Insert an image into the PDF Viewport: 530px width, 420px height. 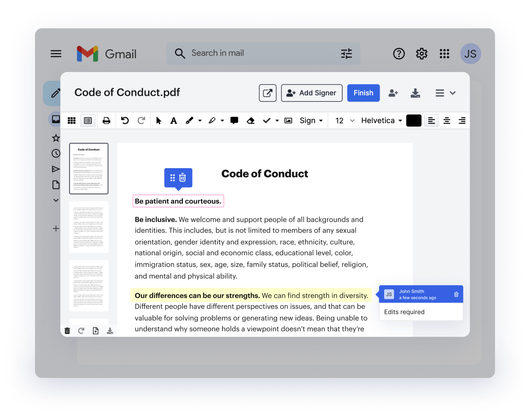click(288, 120)
